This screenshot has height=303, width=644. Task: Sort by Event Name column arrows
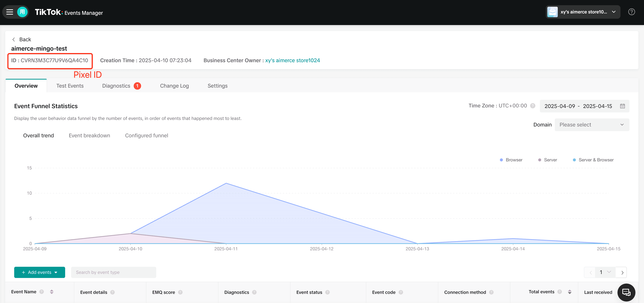tap(52, 292)
